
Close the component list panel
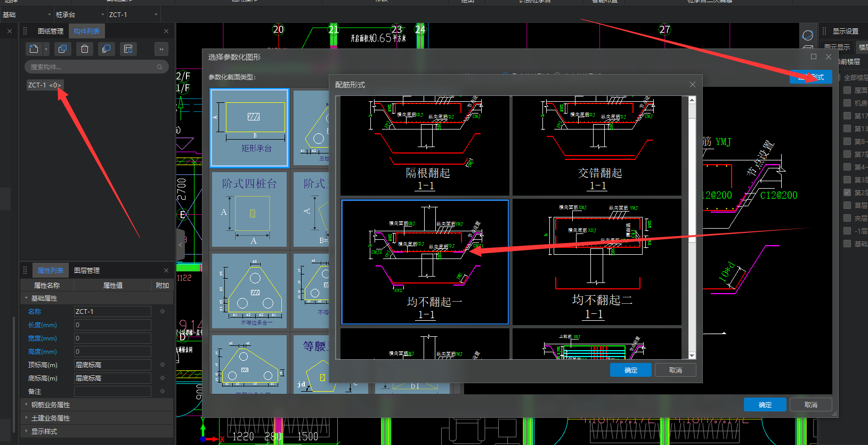[166, 31]
